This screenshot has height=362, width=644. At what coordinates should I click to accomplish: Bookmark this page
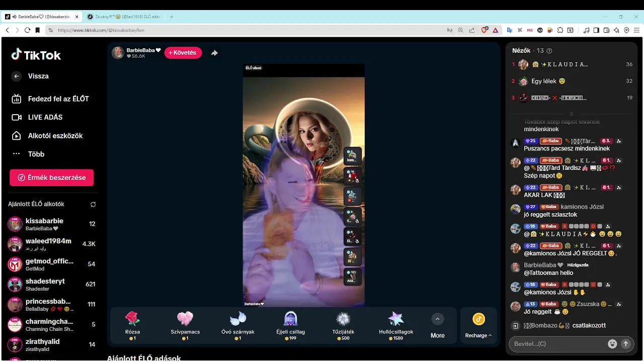[x=37, y=30]
